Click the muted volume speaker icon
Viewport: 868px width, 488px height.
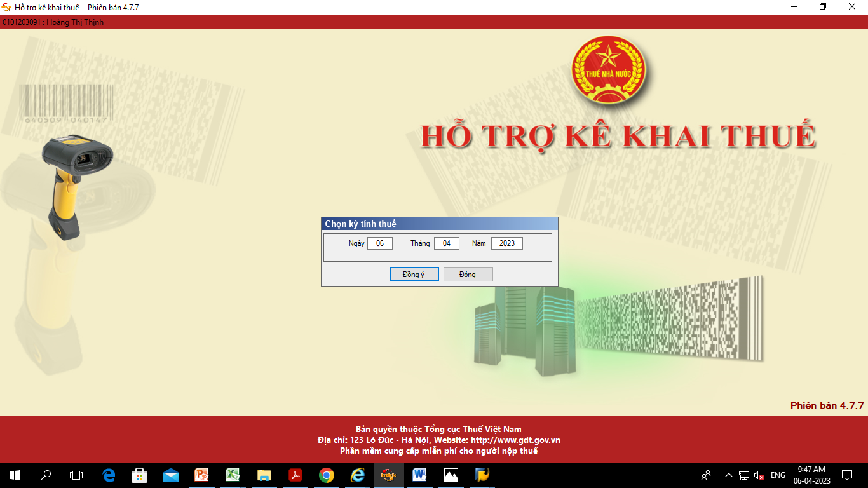(x=759, y=475)
